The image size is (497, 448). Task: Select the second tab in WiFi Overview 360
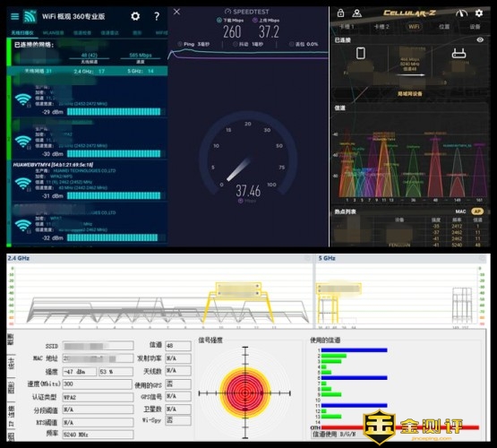[x=53, y=32]
